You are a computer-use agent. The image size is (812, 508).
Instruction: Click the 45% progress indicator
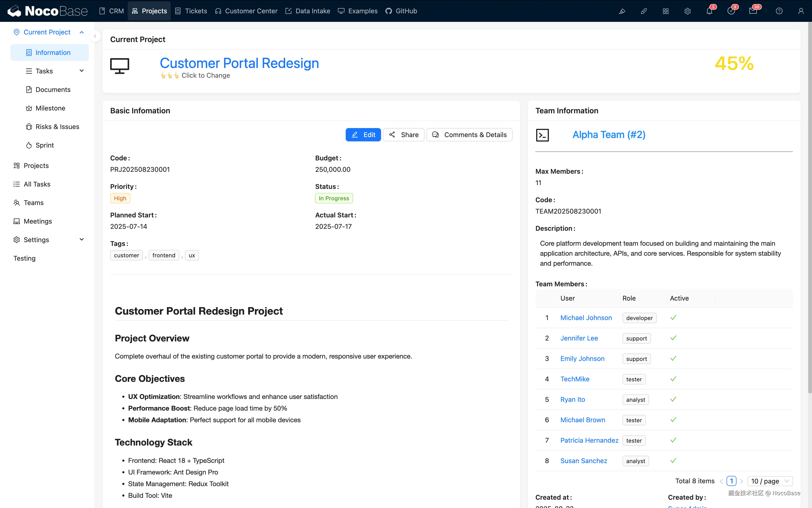pos(734,63)
